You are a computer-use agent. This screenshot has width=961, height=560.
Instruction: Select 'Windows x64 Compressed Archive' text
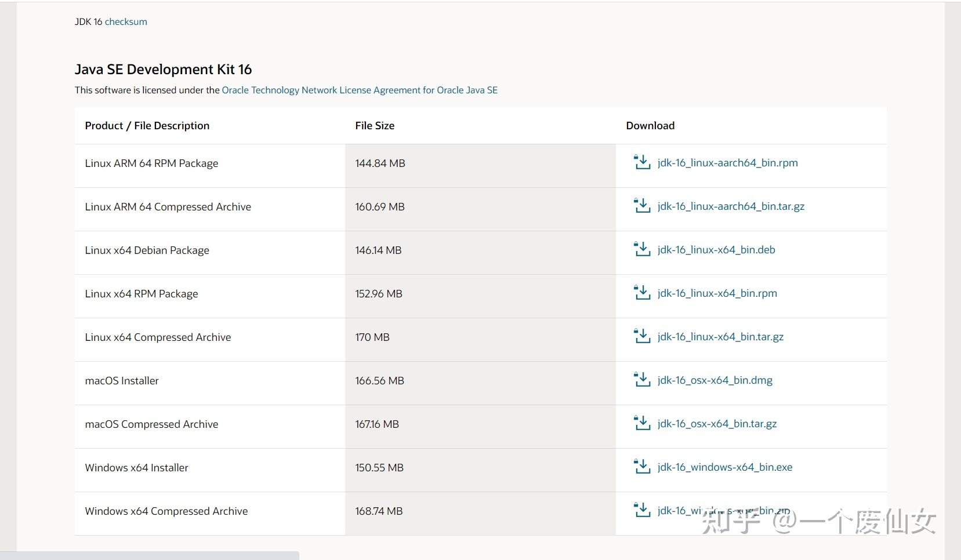coord(166,511)
